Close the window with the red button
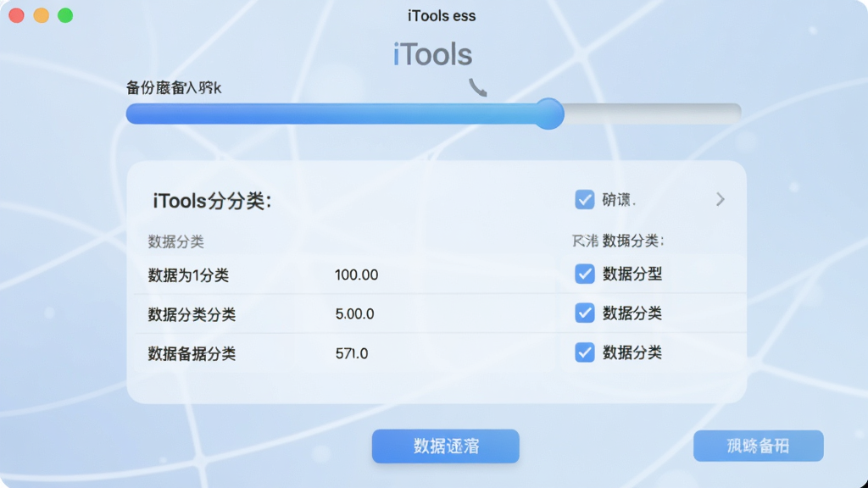The width and height of the screenshot is (868, 488). [17, 15]
